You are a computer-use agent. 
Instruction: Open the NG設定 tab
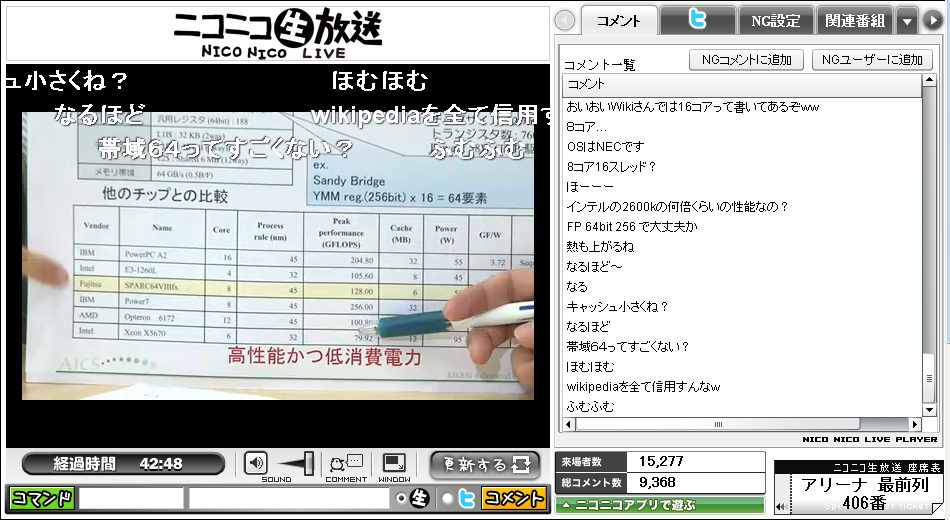pos(776,21)
